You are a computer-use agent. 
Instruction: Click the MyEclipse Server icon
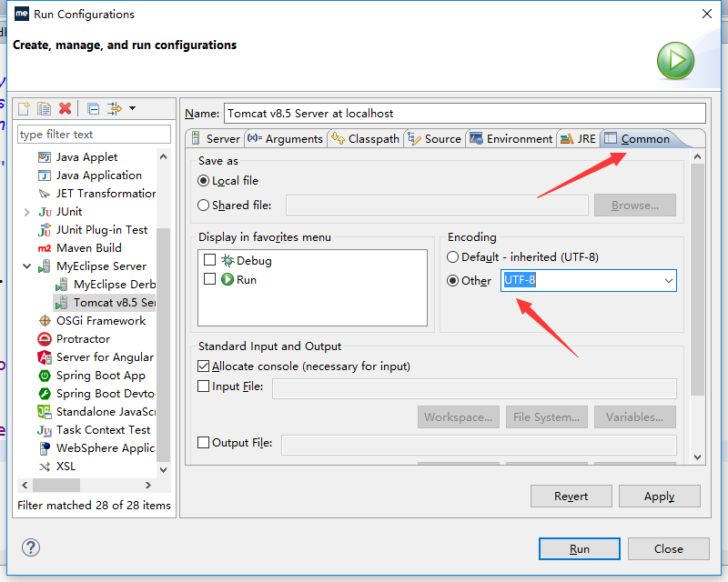click(45, 266)
